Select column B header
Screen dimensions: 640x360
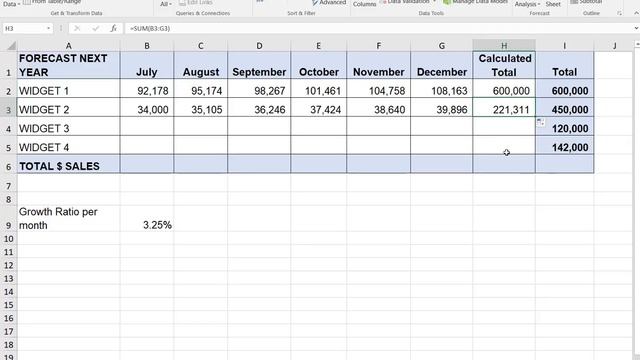[147, 45]
